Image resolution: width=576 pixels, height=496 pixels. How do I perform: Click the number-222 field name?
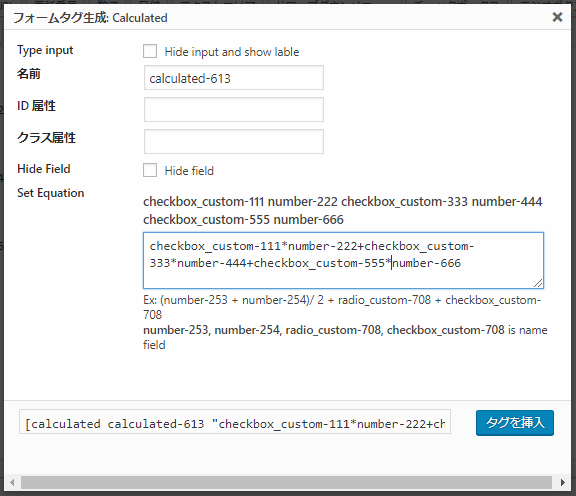pos(303,202)
